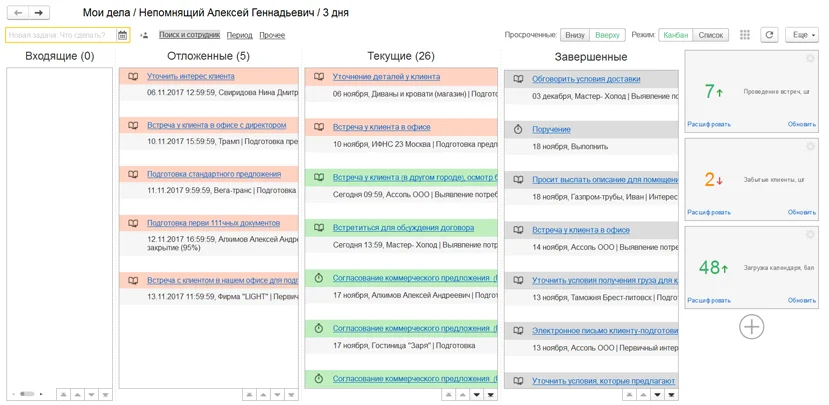
Task: Click the refresh icon button
Action: [769, 35]
